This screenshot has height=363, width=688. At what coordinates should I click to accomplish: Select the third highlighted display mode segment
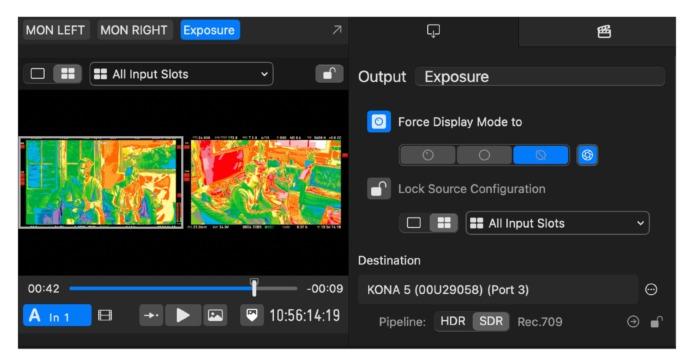coord(541,155)
